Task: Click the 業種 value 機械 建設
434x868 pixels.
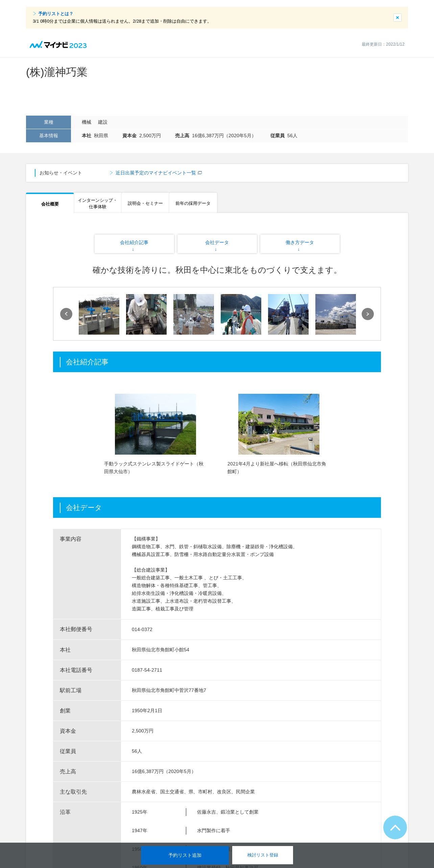Action: coord(94,122)
